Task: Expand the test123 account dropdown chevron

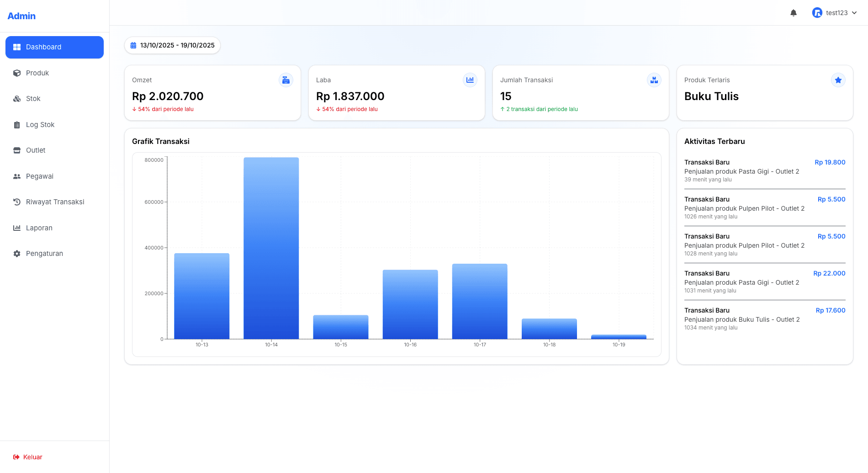Action: [854, 13]
